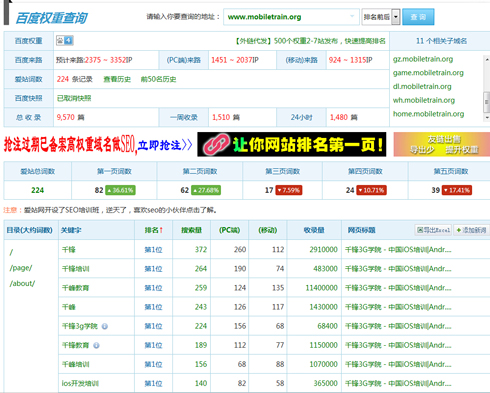Click the blue 查询 search button
Viewport: 490px width, 393px height.
[418, 17]
